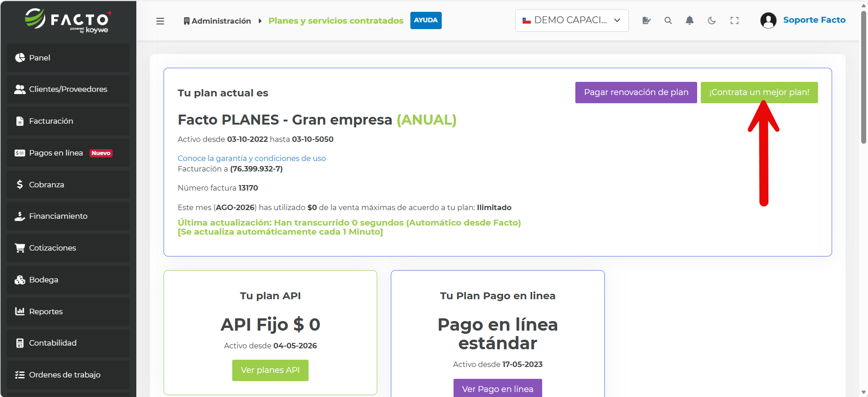Click the breadcrumb arrow after Administración
This screenshot has height=397, width=868.
point(260,21)
